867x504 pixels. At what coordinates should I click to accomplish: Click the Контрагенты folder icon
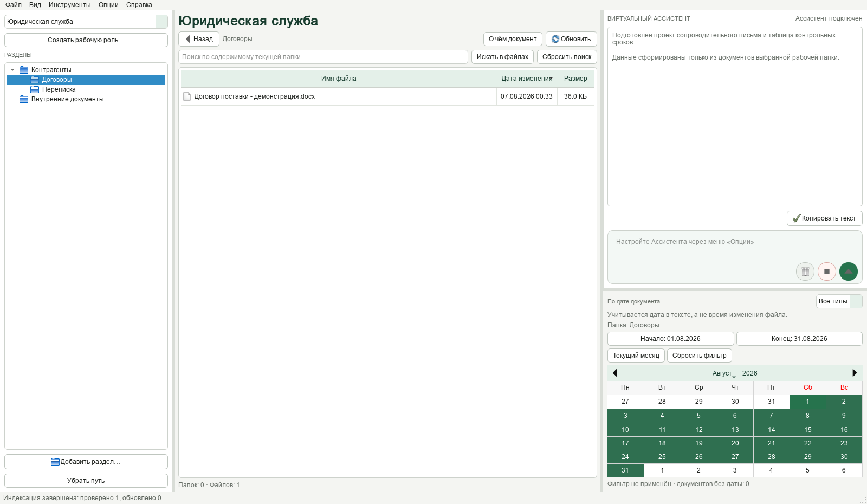[x=24, y=70]
